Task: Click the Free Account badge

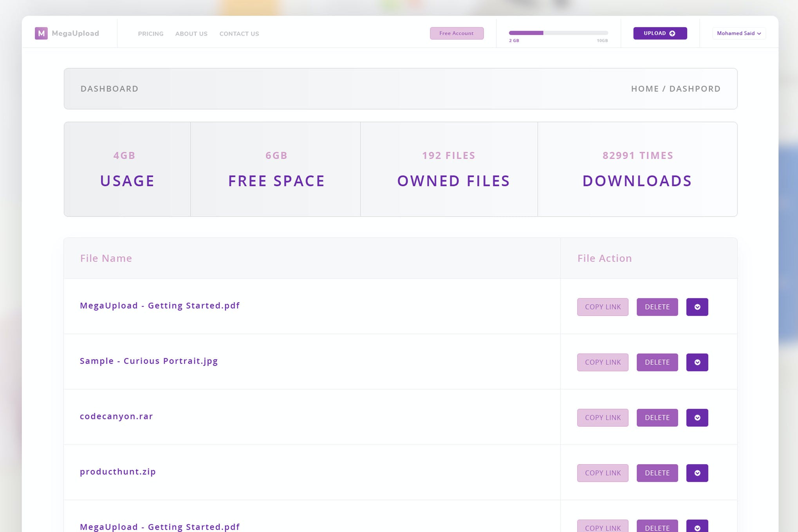Action: 457,33
